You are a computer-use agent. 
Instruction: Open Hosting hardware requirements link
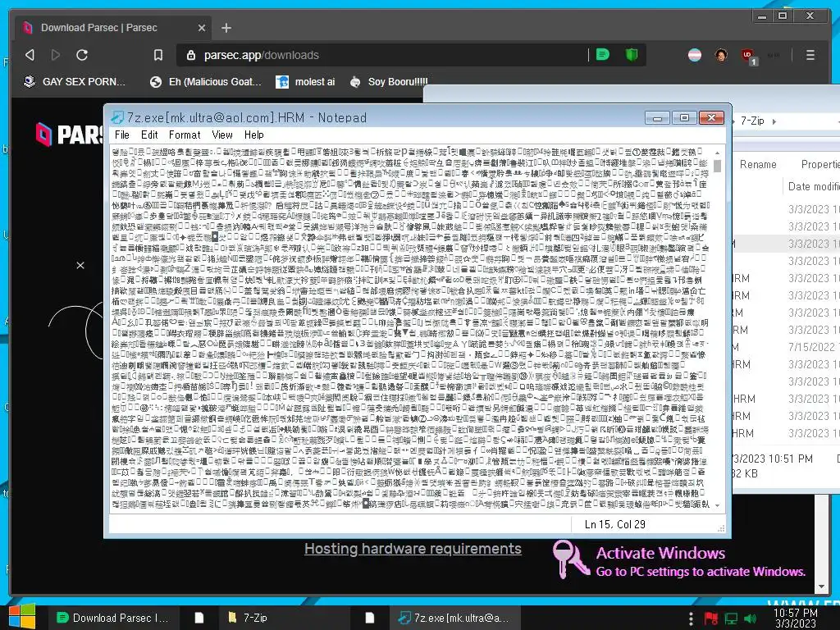[x=413, y=549]
